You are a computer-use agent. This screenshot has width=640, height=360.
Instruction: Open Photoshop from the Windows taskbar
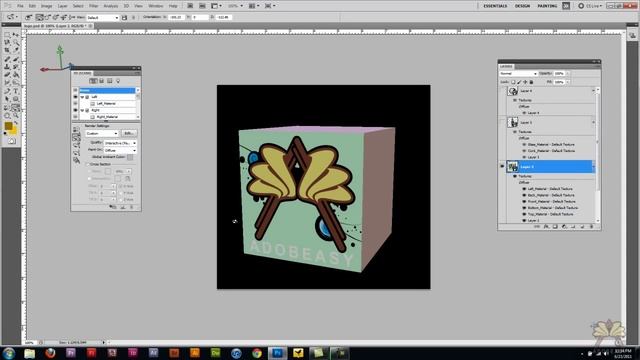click(278, 353)
